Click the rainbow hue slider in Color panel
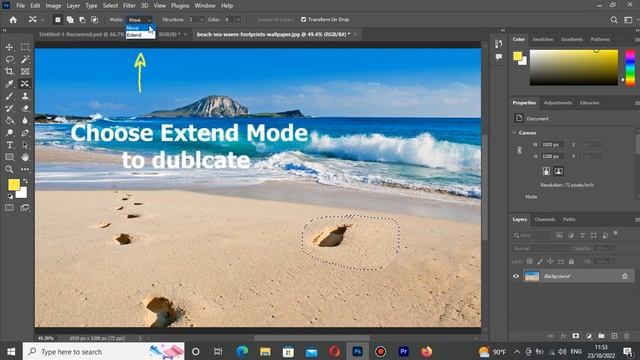This screenshot has height=360, width=640. [x=630, y=67]
